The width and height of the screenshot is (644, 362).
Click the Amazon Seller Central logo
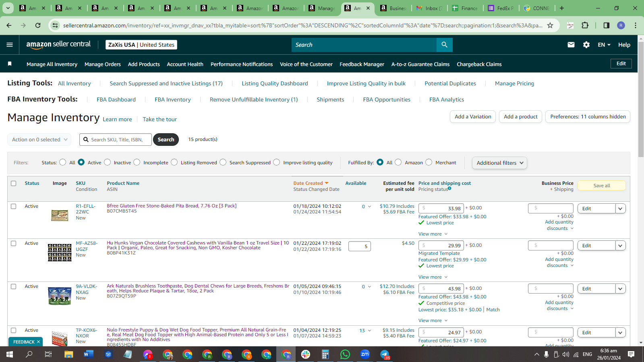(x=58, y=45)
